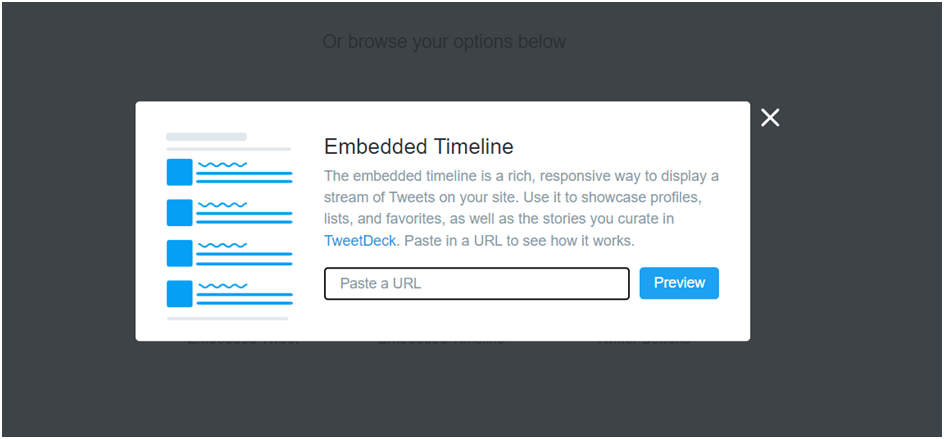Viewport: 944px width, 439px height.
Task: Click the short gray header bar atop the illustration
Action: coord(206,136)
